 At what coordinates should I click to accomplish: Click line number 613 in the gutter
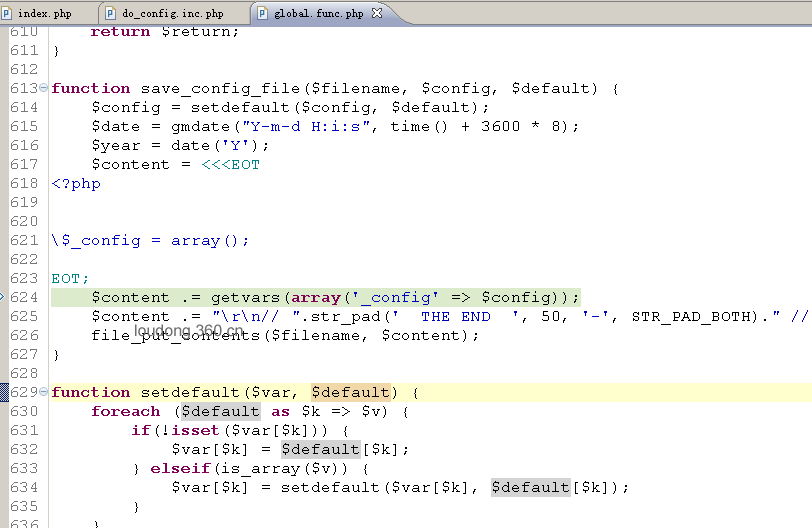tap(23, 88)
